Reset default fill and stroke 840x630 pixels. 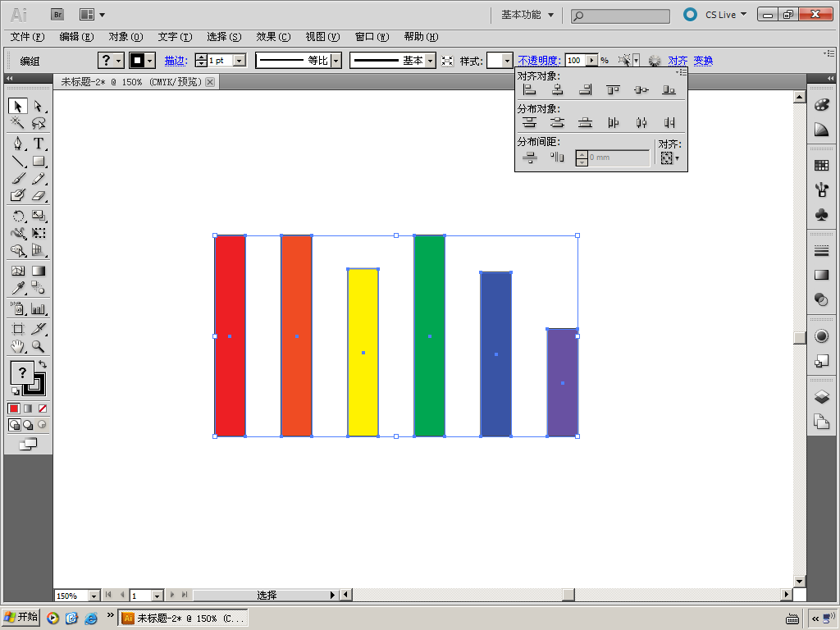click(15, 391)
